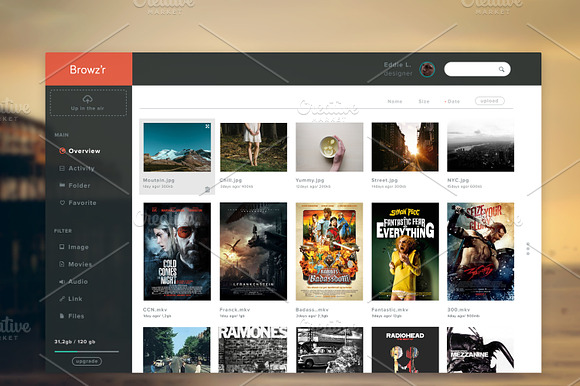This screenshot has height=386, width=580.
Task: Open the Yummy.jpg cup thumbnail
Action: coord(329,147)
